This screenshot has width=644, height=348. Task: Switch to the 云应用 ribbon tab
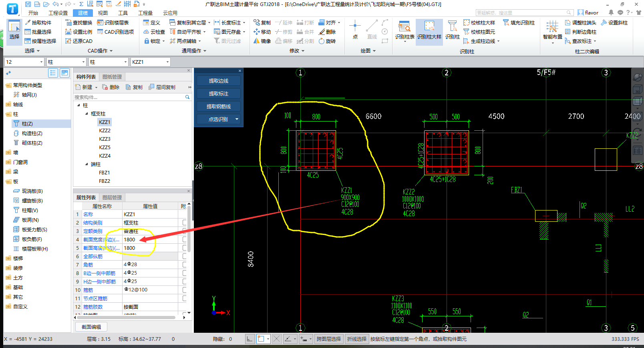[x=170, y=13]
